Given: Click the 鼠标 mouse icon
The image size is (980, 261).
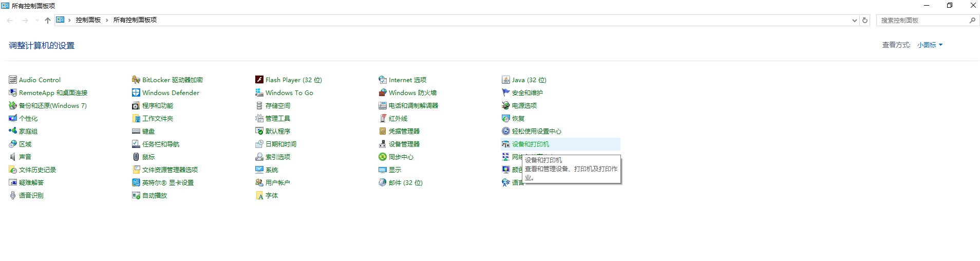Looking at the screenshot, I should (x=136, y=157).
